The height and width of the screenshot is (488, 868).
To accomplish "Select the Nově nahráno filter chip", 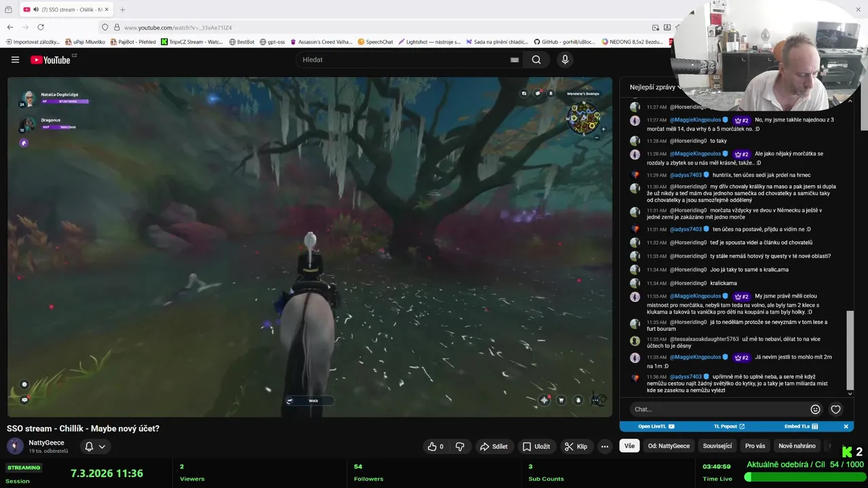I will tap(797, 446).
